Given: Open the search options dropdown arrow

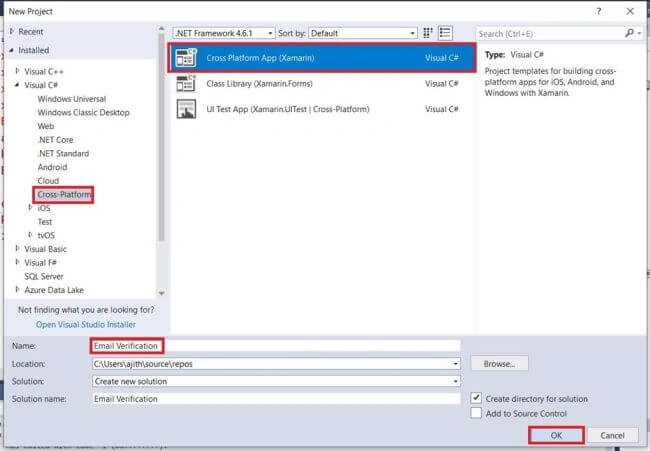Looking at the screenshot, I should [640, 33].
